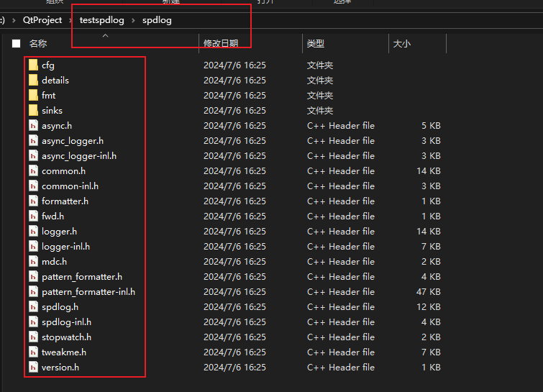Select the file name text common.h
Image resolution: width=543 pixels, height=392 pixels.
pyautogui.click(x=64, y=171)
